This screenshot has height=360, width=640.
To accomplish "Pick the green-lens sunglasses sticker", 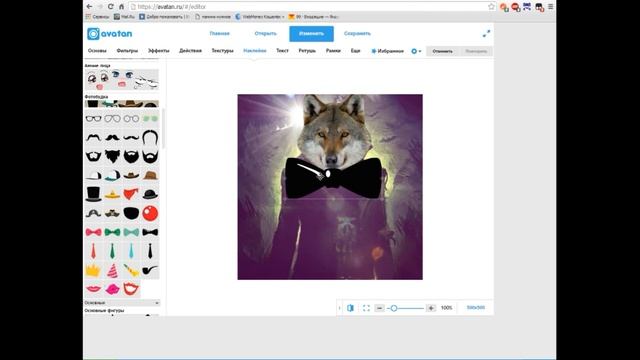I will (x=150, y=119).
